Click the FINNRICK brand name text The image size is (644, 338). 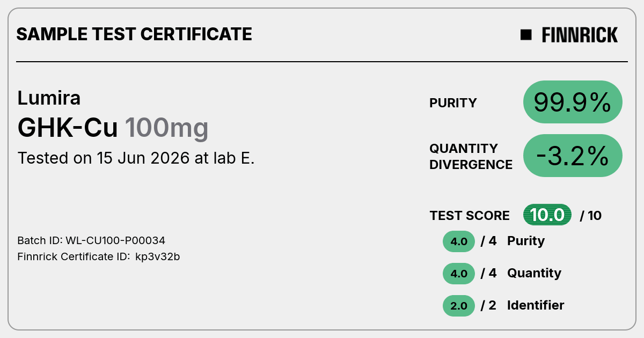pos(580,35)
